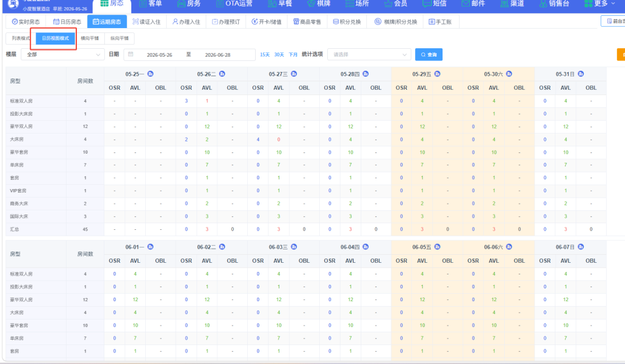625x364 pixels.
Task: Click the info icon beside 05-30六
Action: 509,74
